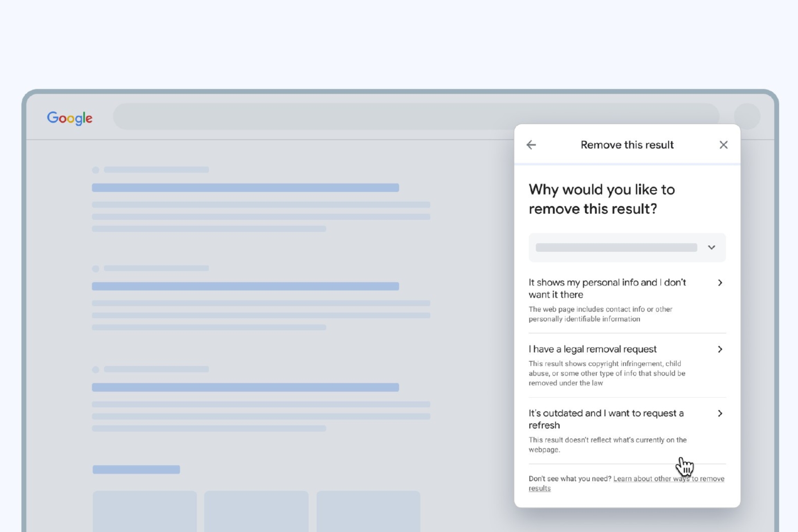Click the section heading above thumbnail cards
Screen dimensions: 798x532
point(136,469)
